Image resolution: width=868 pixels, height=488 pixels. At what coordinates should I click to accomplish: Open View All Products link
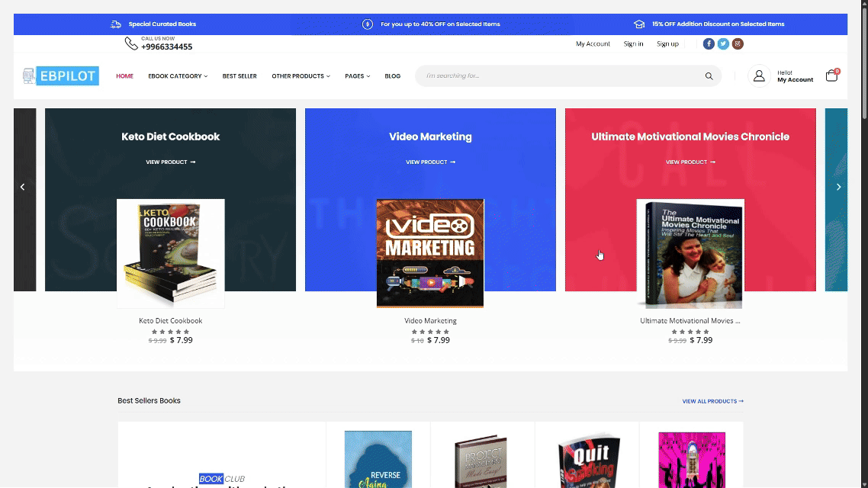tap(713, 401)
